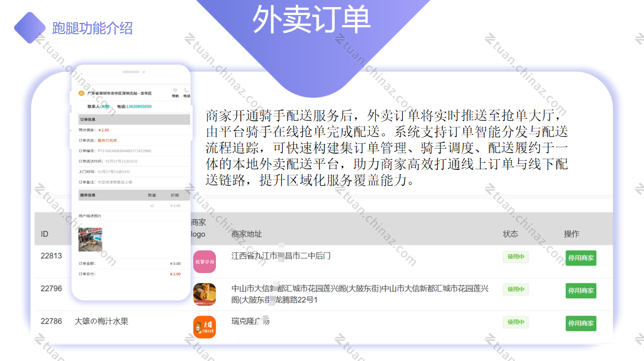644x361 pixels.
Task: Click 订单金额 value ¥0.00
Action: 175,263
